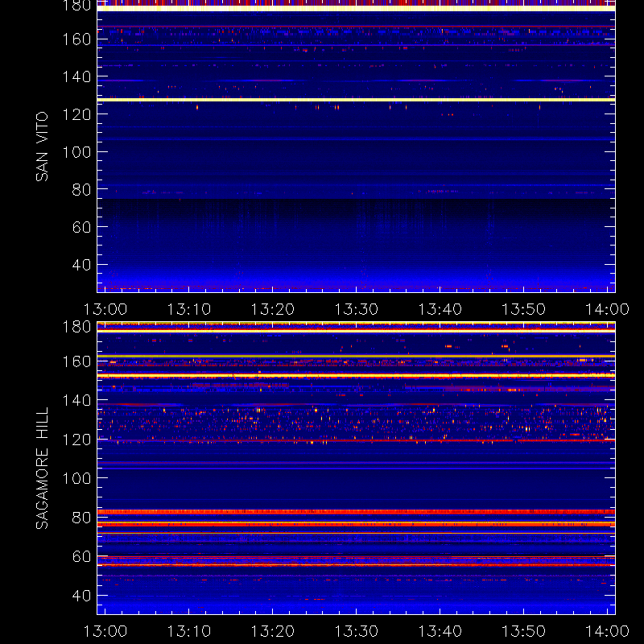
Task: Click the SAGAMORE HILL axis label
Action: [42, 469]
